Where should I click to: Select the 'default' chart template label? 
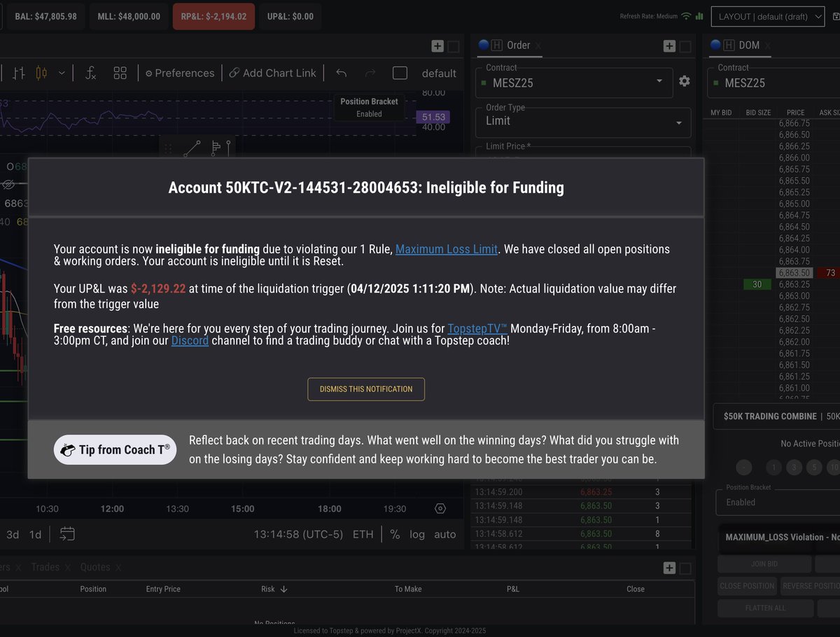point(439,73)
